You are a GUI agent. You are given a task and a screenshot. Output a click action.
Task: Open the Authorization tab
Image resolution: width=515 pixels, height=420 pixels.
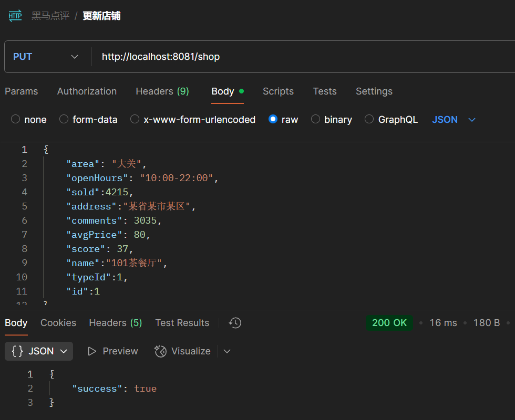(x=87, y=91)
